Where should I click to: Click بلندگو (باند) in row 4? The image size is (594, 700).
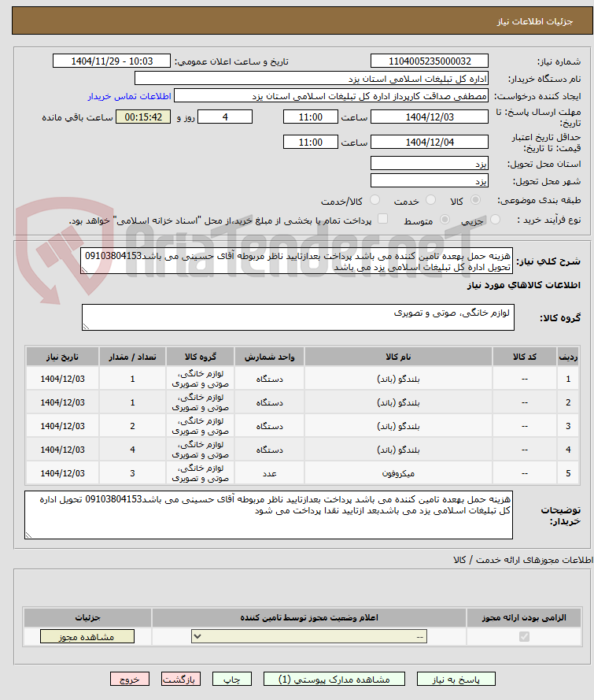tap(398, 450)
